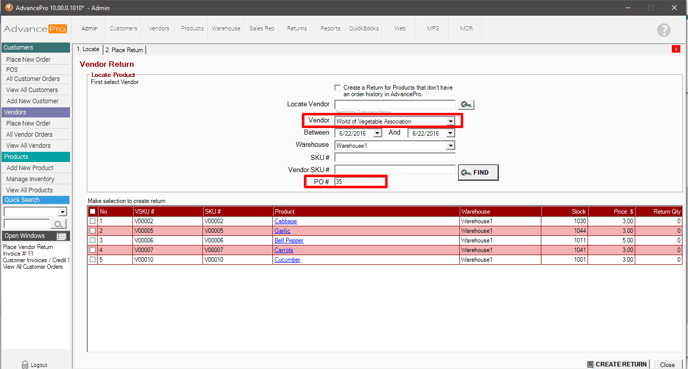Open the Web menu

(400, 29)
